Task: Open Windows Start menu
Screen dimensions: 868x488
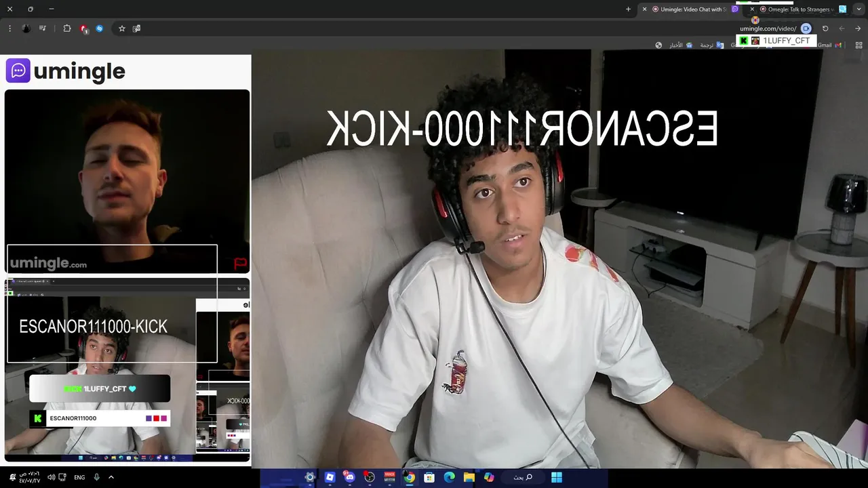Action: [x=557, y=477]
